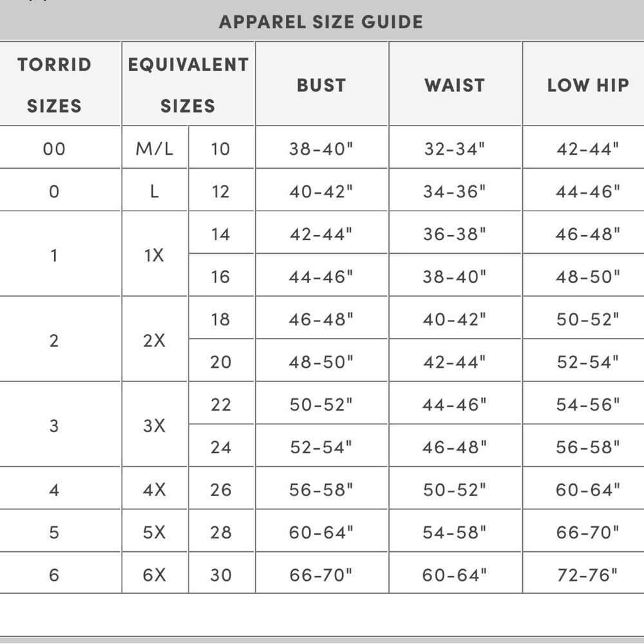644x644 pixels.
Task: Click the WAIST column header
Action: [x=455, y=84]
